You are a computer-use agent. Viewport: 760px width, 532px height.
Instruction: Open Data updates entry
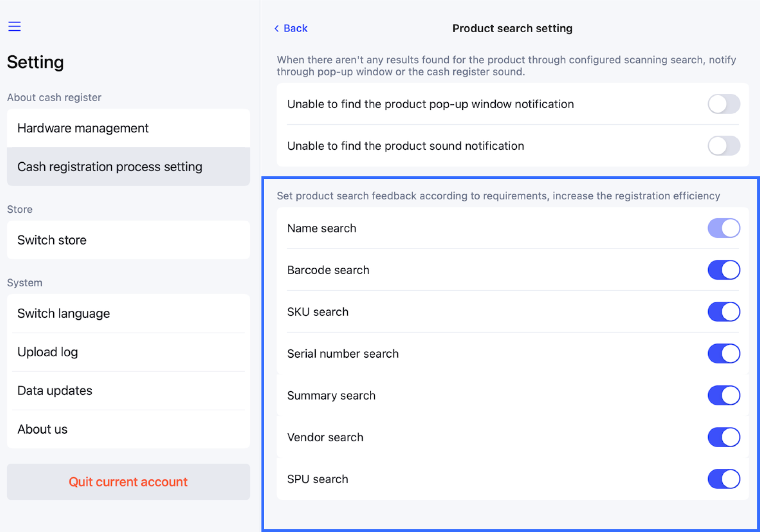point(128,391)
